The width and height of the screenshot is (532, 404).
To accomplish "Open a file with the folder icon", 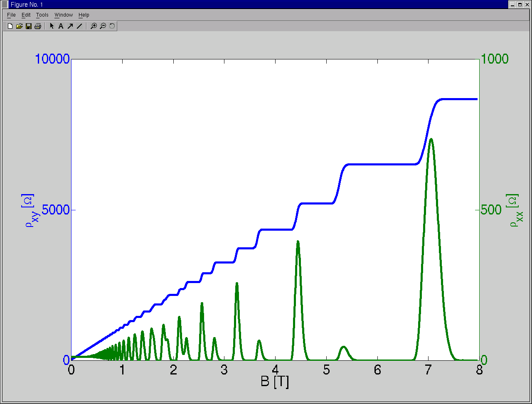I will coord(19,26).
